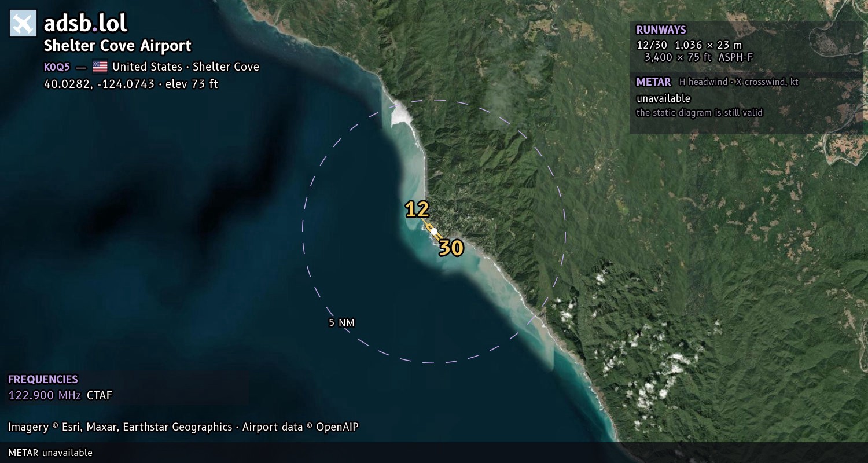
Task: Click the 12/30 1,036 × 23 m runway row
Action: click(x=689, y=45)
